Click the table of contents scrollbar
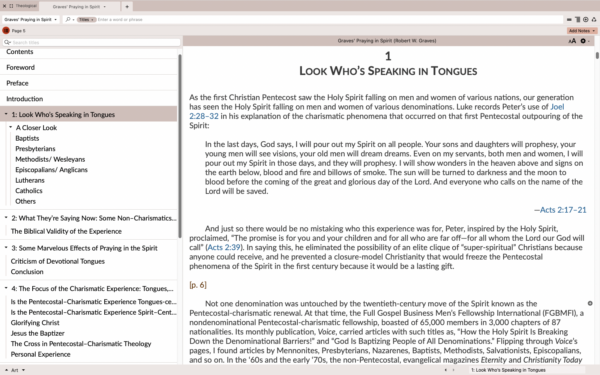600x375 pixels. (x=179, y=145)
